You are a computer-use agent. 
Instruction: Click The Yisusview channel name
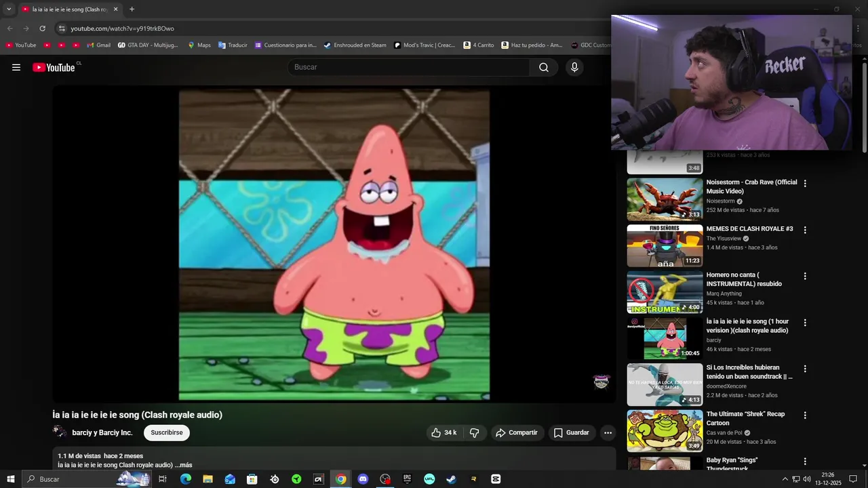(x=724, y=239)
